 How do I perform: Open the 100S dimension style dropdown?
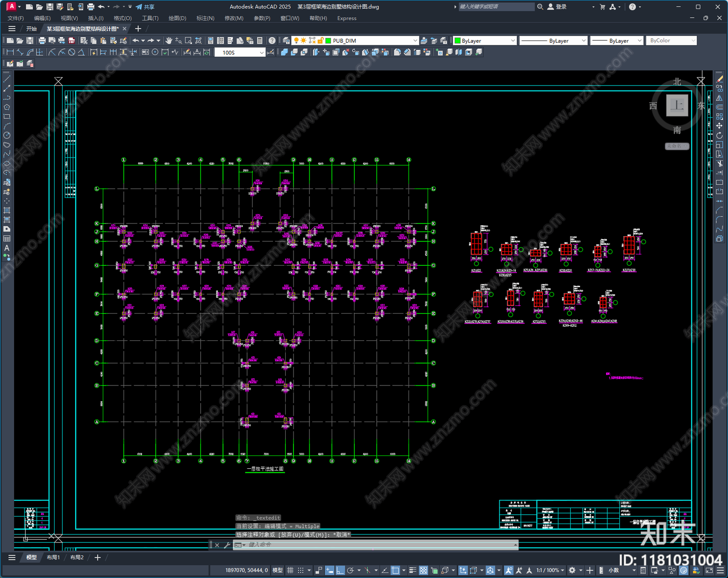point(262,52)
